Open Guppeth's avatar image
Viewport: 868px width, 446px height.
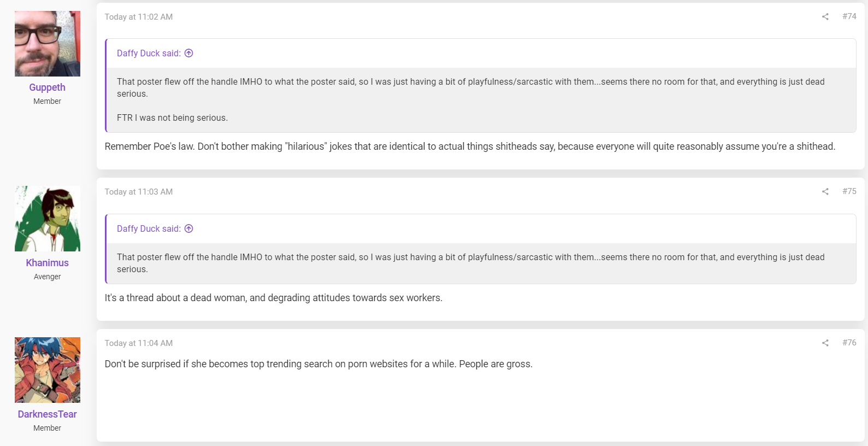48,44
